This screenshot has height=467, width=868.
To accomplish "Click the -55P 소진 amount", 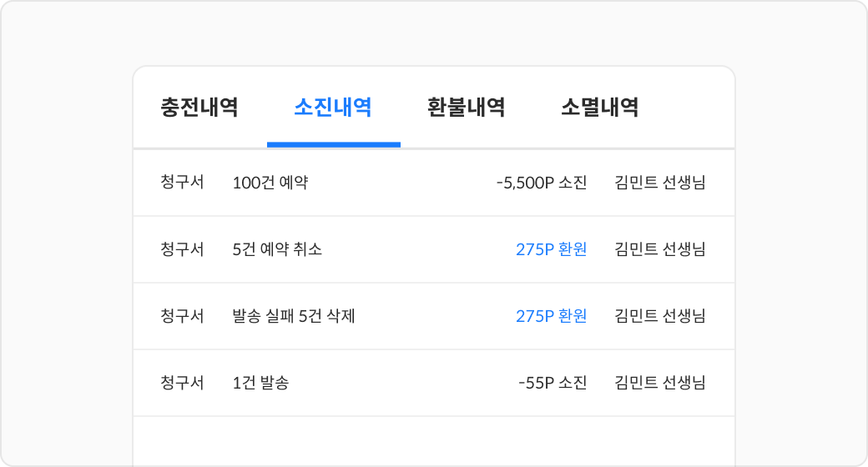I will [x=553, y=383].
